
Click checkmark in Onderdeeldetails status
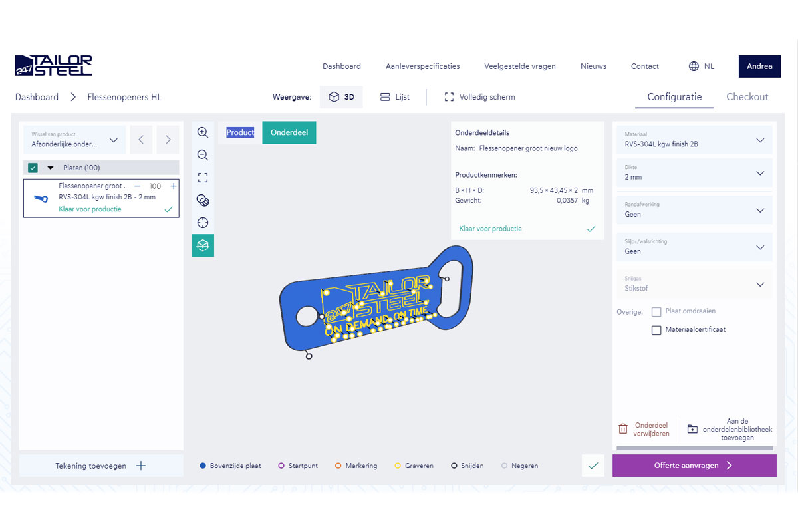(x=591, y=229)
